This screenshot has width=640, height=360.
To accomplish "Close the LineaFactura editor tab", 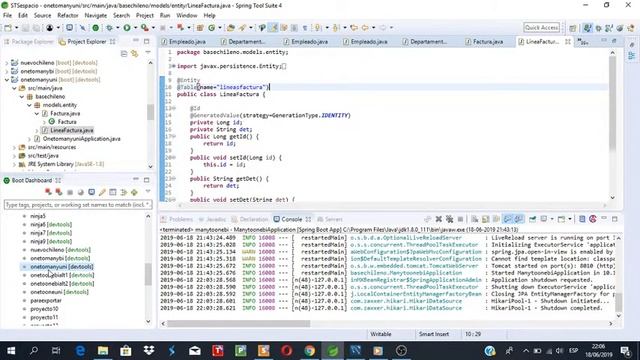I will 568,42.
